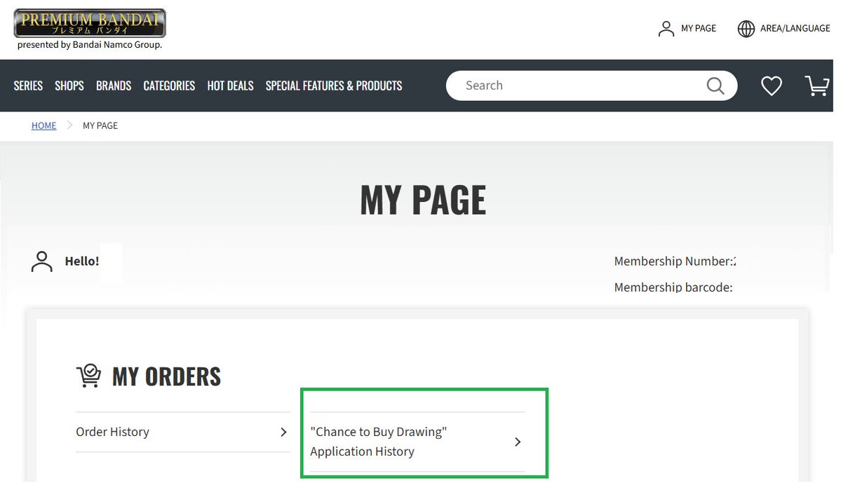Click the globe Area/Language icon
This screenshot has height=504, width=841.
click(x=746, y=29)
